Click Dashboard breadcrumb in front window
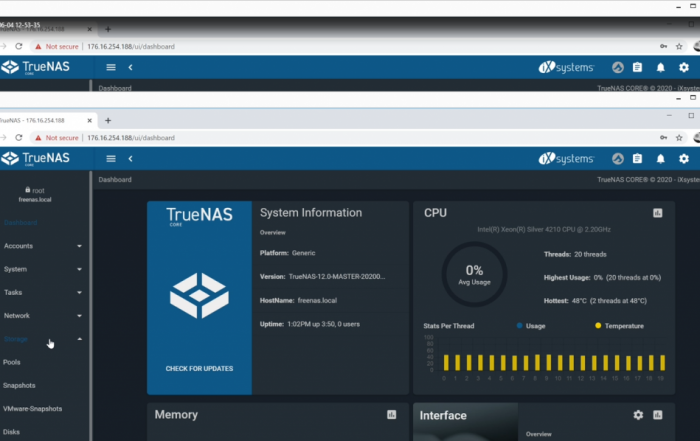 point(115,179)
